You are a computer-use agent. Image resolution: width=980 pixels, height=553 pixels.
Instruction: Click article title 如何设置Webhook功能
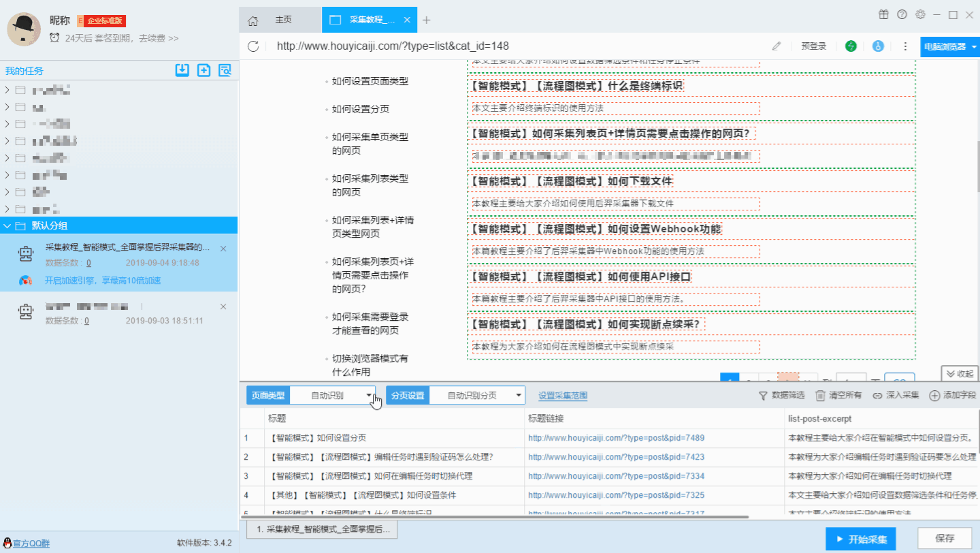pyautogui.click(x=595, y=229)
